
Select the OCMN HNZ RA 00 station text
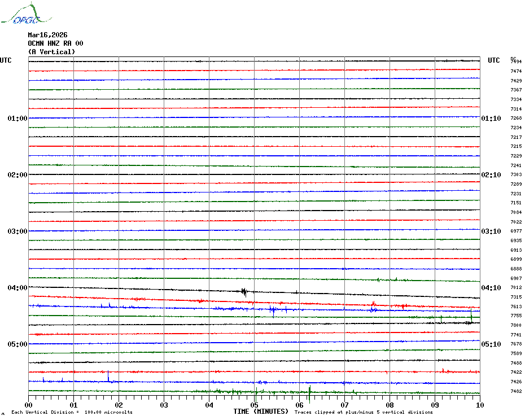click(55, 43)
